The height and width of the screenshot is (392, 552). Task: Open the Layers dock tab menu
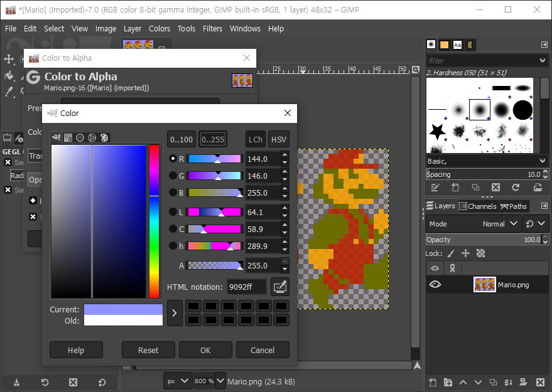(x=544, y=206)
